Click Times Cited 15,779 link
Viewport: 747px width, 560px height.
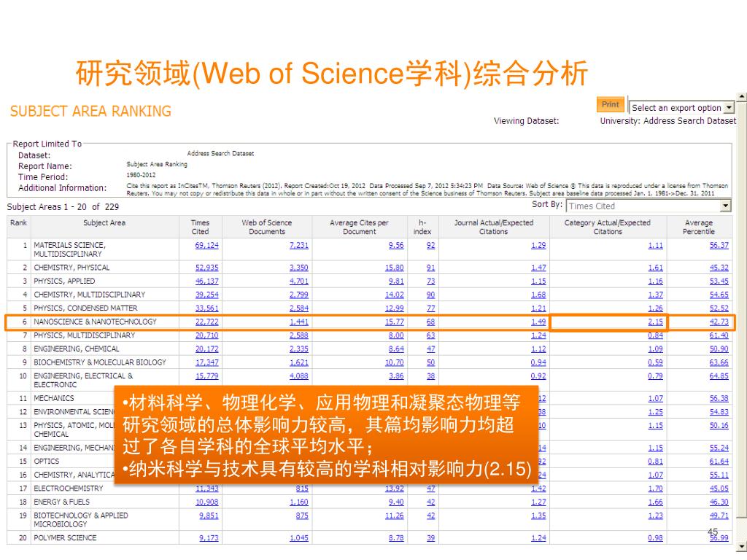coord(206,376)
